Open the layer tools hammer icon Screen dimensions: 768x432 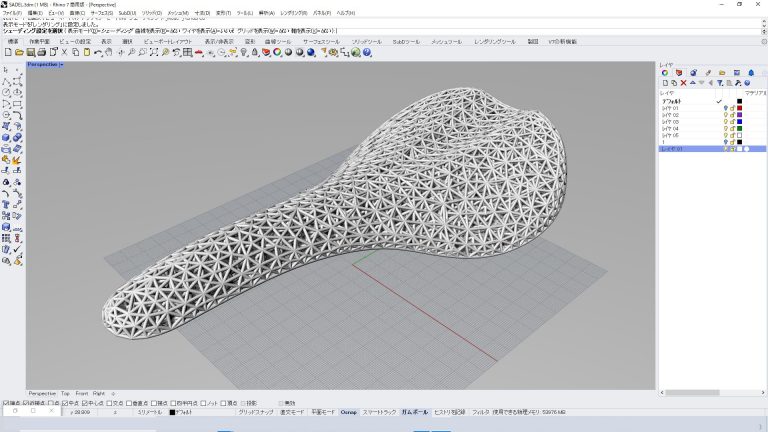[x=738, y=83]
